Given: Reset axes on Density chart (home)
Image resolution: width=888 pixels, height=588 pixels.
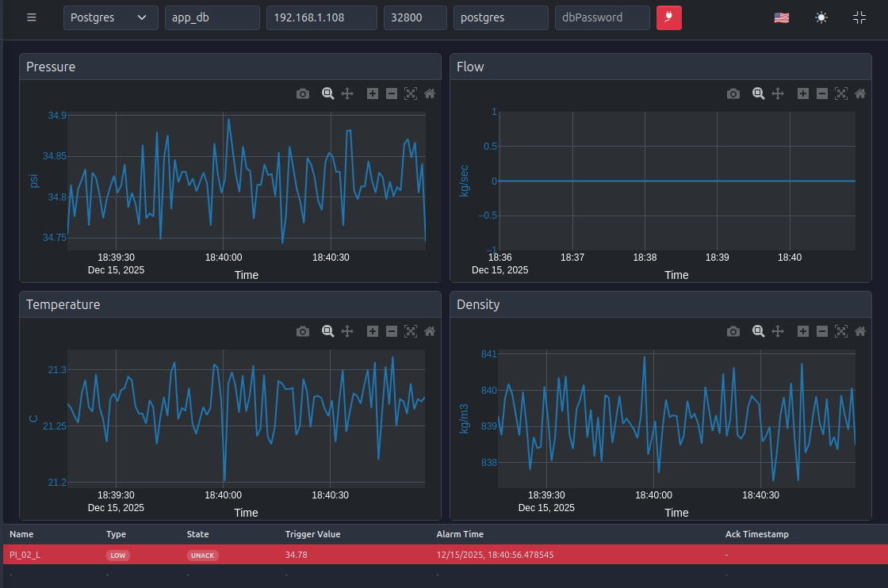Looking at the screenshot, I should [860, 331].
